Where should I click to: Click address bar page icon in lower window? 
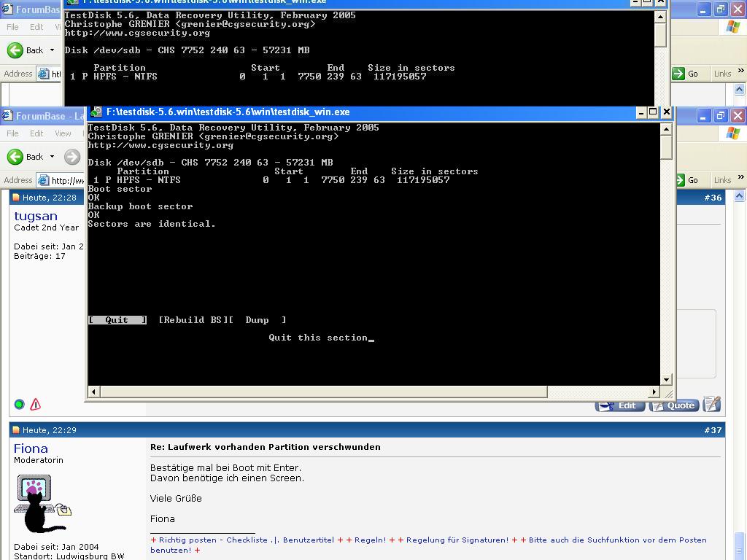[43, 181]
